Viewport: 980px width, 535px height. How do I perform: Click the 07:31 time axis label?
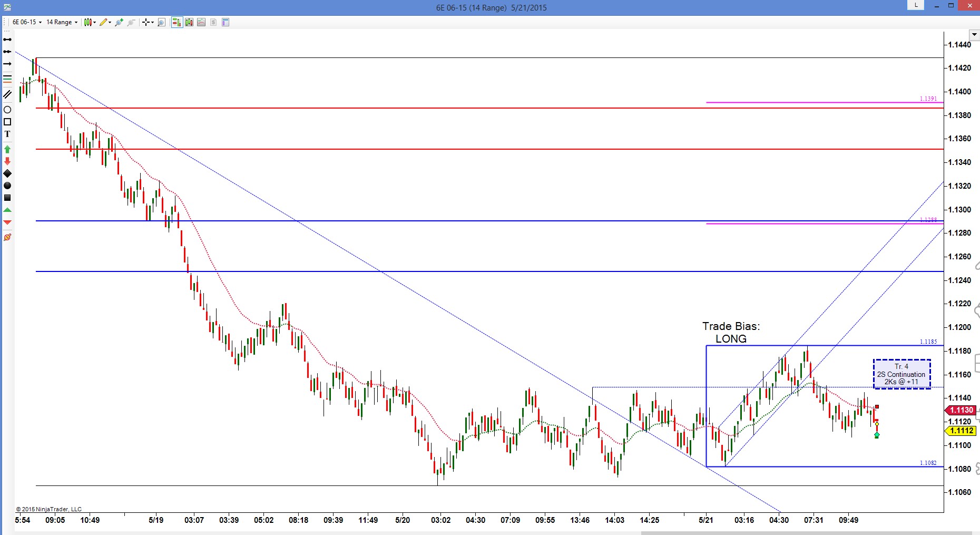click(x=814, y=520)
